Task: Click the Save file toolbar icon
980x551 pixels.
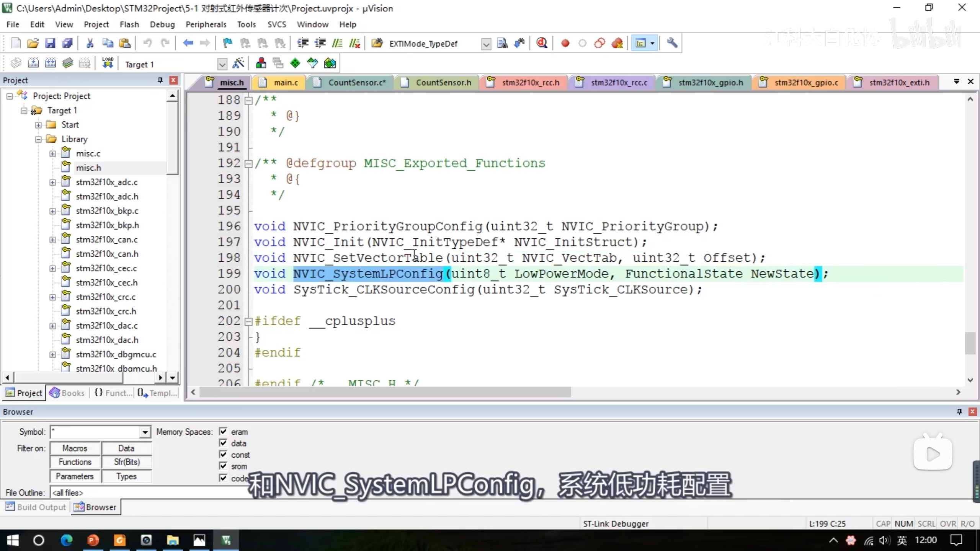Action: [x=50, y=43]
